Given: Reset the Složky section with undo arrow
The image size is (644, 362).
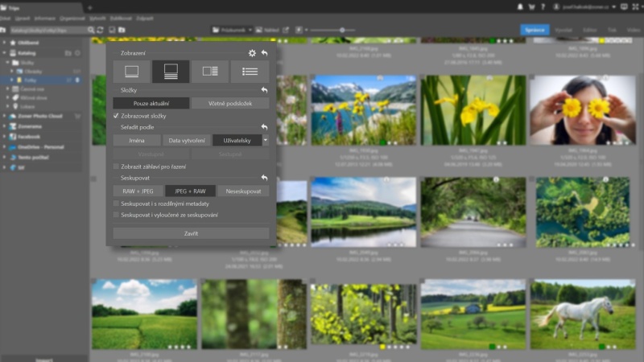Looking at the screenshot, I should coord(264,90).
